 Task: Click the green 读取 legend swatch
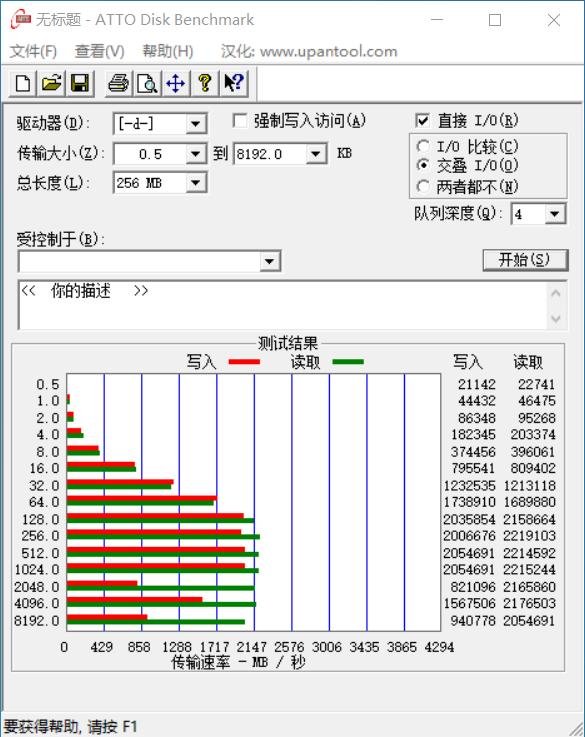(348, 361)
